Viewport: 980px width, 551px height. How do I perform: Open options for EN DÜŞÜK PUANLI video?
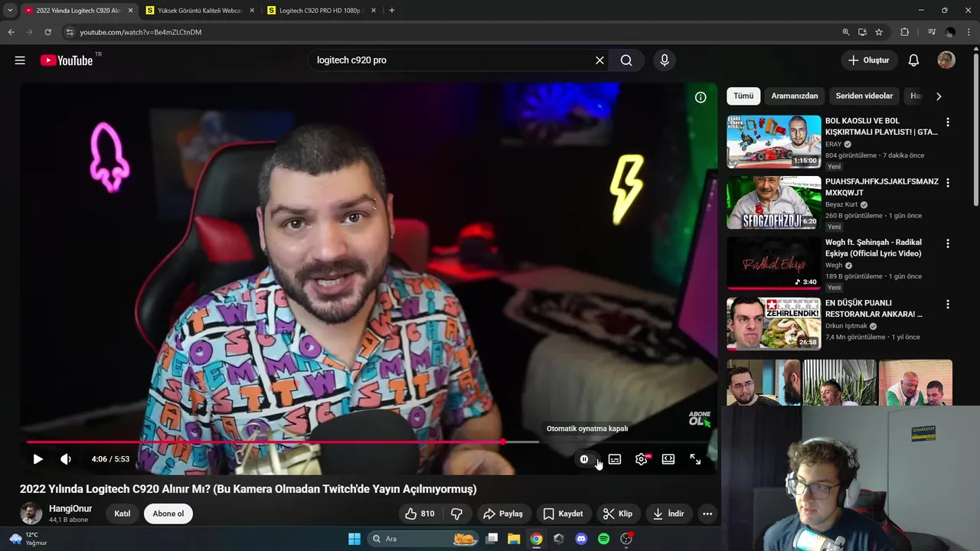(x=948, y=305)
